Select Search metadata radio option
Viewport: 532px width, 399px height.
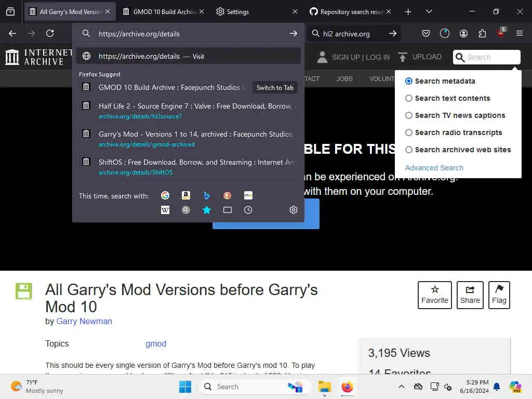(x=409, y=81)
